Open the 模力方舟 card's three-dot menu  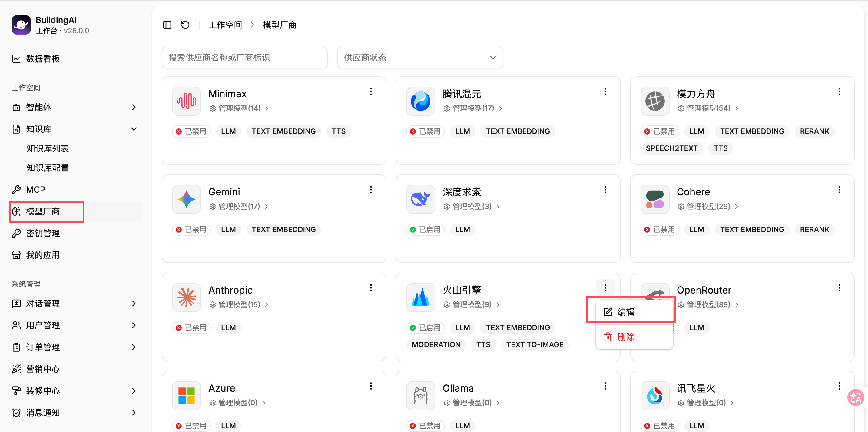point(839,92)
